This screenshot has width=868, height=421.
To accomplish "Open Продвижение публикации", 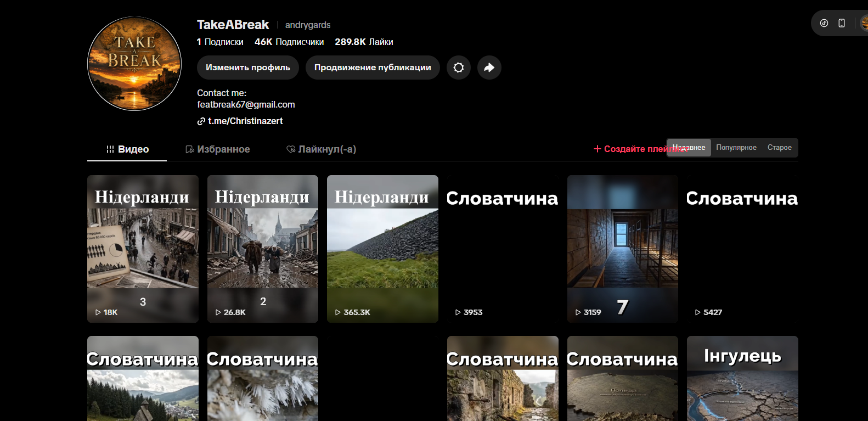I will coord(373,68).
